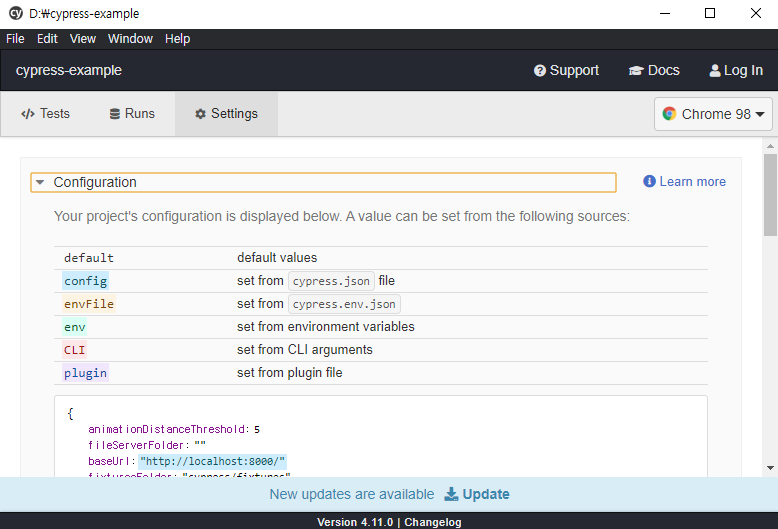Click the Log In user icon
Screen dimensions: 778x529
point(714,71)
